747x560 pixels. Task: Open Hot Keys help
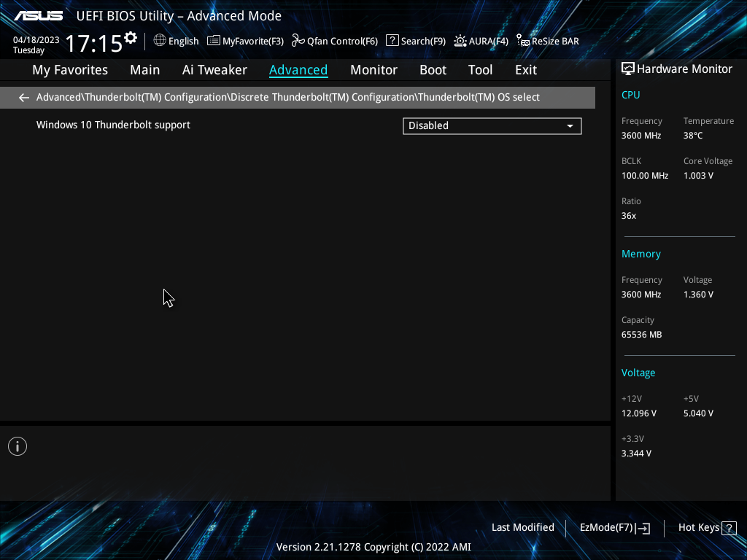(698, 528)
